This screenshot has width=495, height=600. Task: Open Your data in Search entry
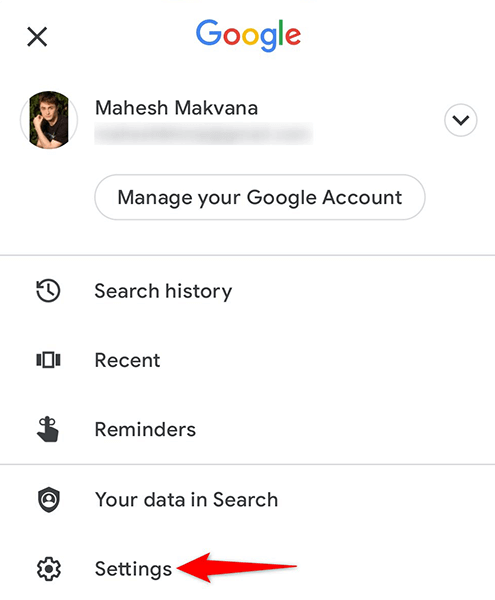(248, 499)
